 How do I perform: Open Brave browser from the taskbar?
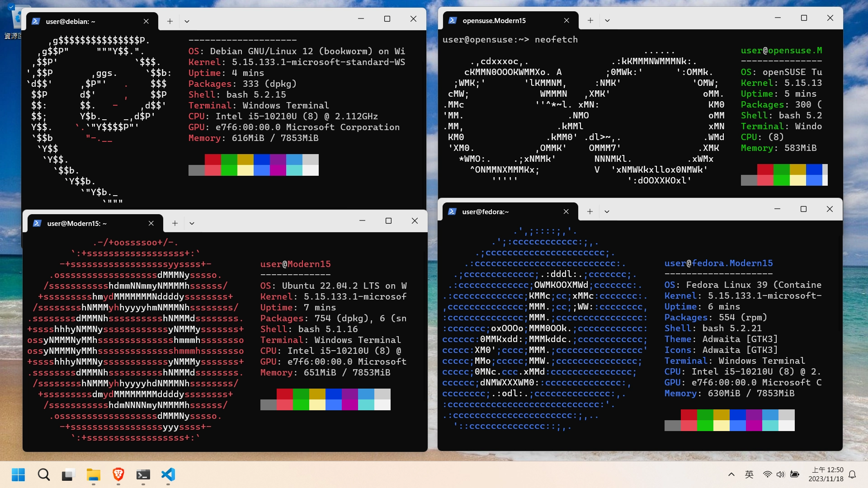(x=118, y=475)
